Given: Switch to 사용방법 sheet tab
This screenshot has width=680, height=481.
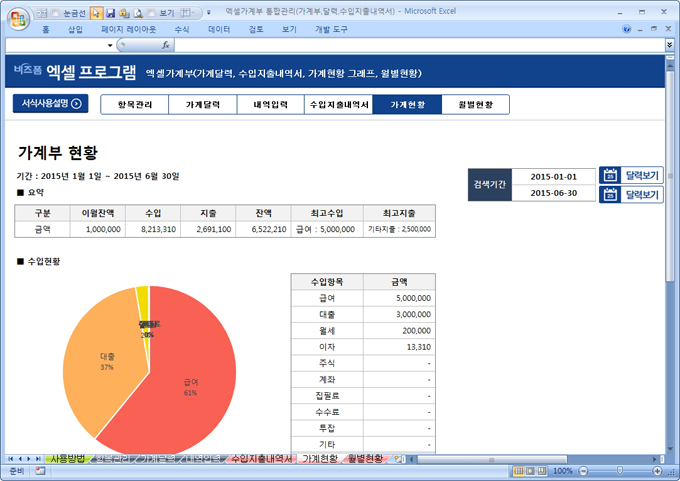Looking at the screenshot, I should (68, 458).
